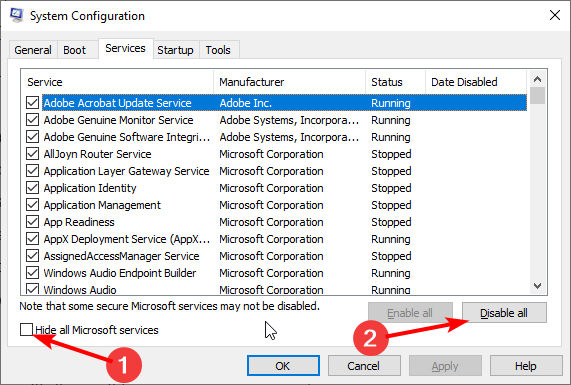Close the System Configuration window
571x385 pixels.
(555, 15)
